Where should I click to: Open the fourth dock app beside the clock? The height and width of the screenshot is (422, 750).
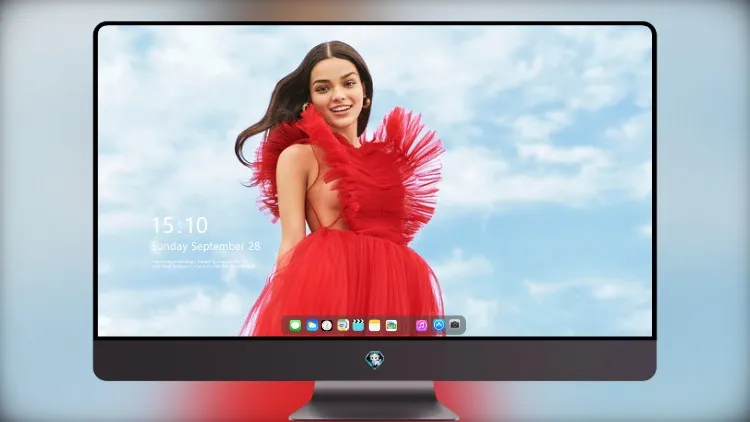pos(343,326)
